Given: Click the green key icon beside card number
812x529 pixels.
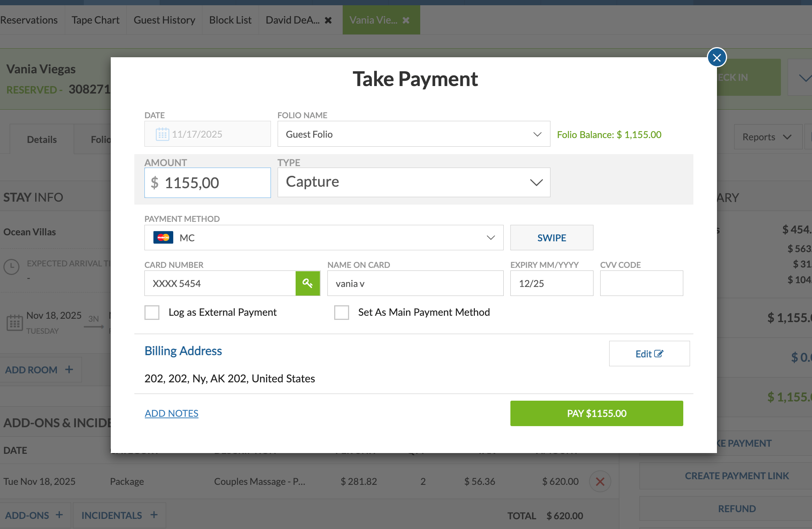Looking at the screenshot, I should point(308,283).
